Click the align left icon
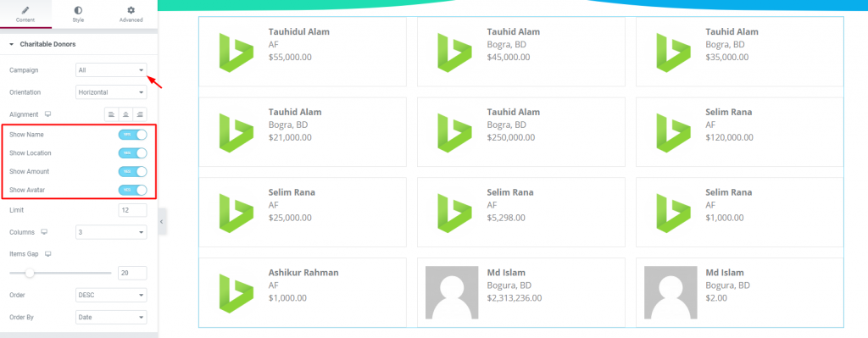 coord(112,114)
